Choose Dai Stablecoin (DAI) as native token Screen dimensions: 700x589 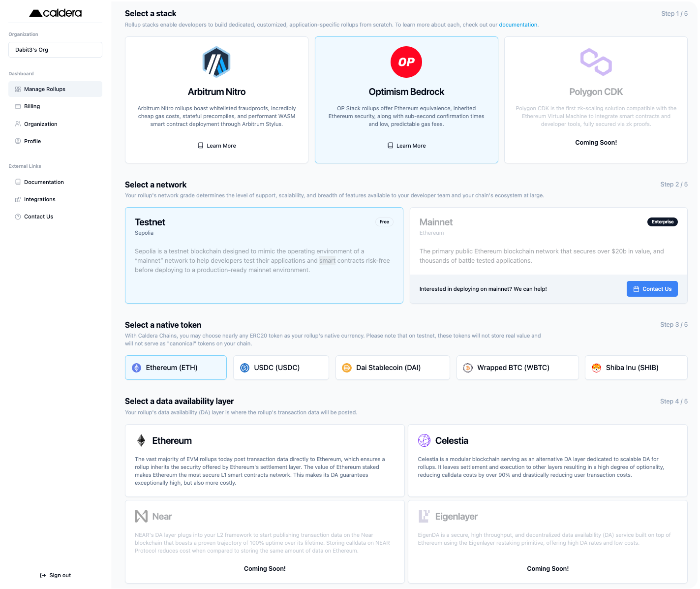pos(393,368)
